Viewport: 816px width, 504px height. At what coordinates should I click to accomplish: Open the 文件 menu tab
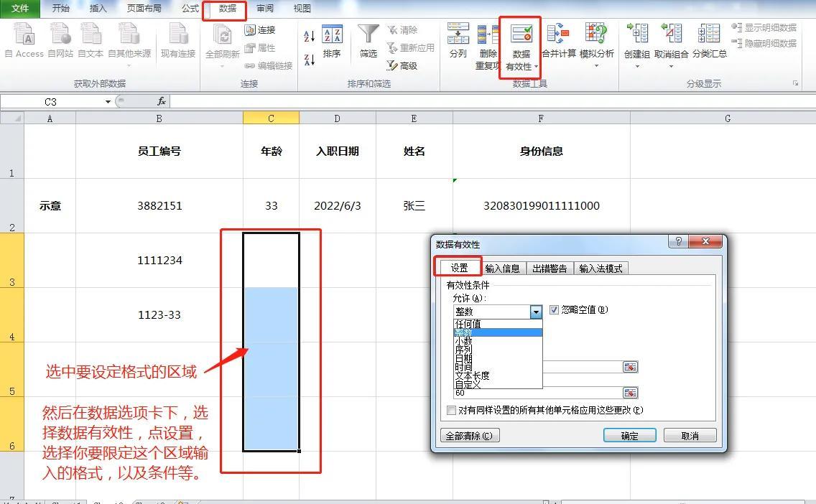coord(20,9)
